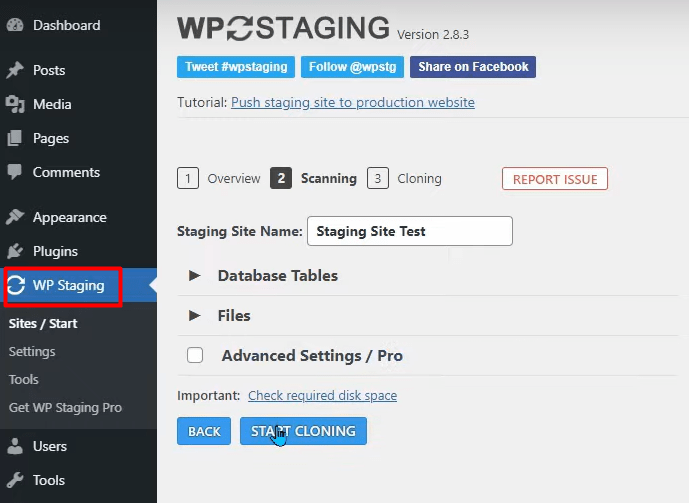Screen dimensions: 689x503
Task: Click the Users person icon
Action: pos(15,446)
